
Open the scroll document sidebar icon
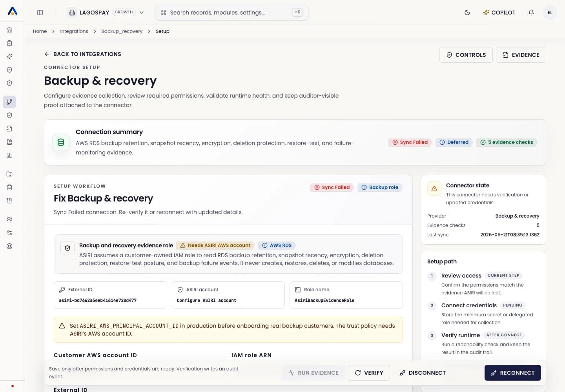coord(9,201)
